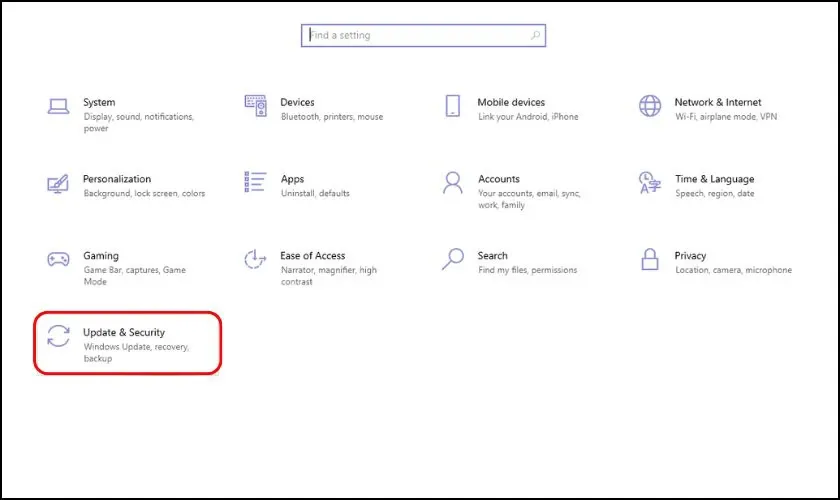
Task: Click the Privacy padlock icon
Action: 650,260
